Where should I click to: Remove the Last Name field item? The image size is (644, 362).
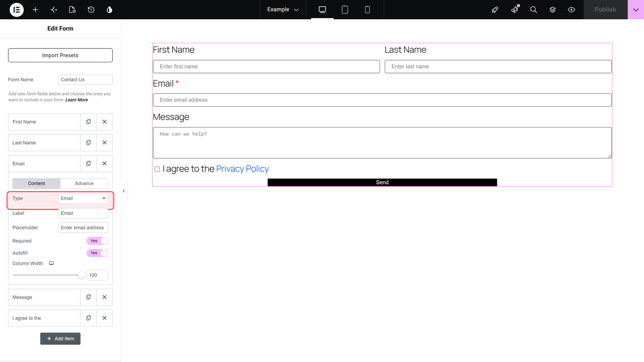[105, 143]
